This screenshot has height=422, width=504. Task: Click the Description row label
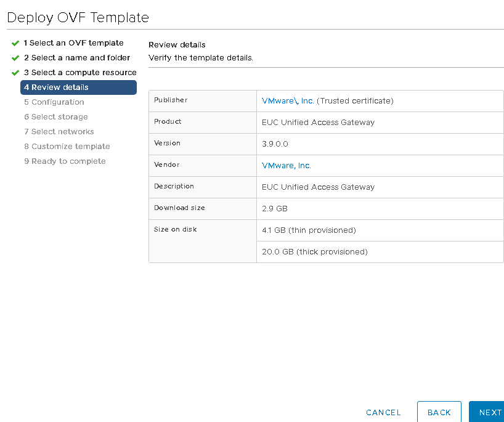point(174,186)
